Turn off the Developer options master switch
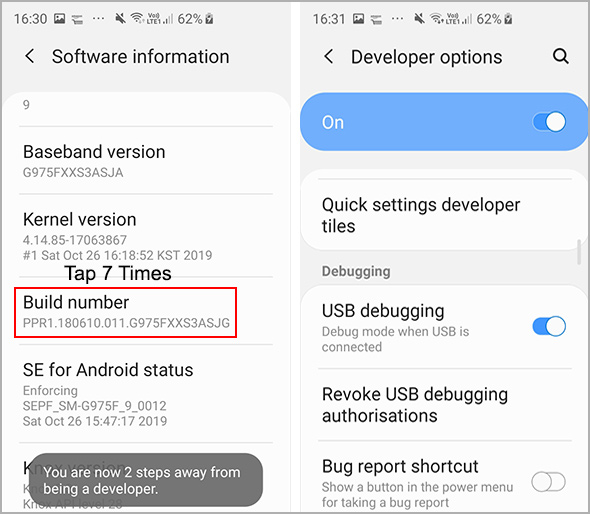Screen dimensions: 590x514 point(549,122)
